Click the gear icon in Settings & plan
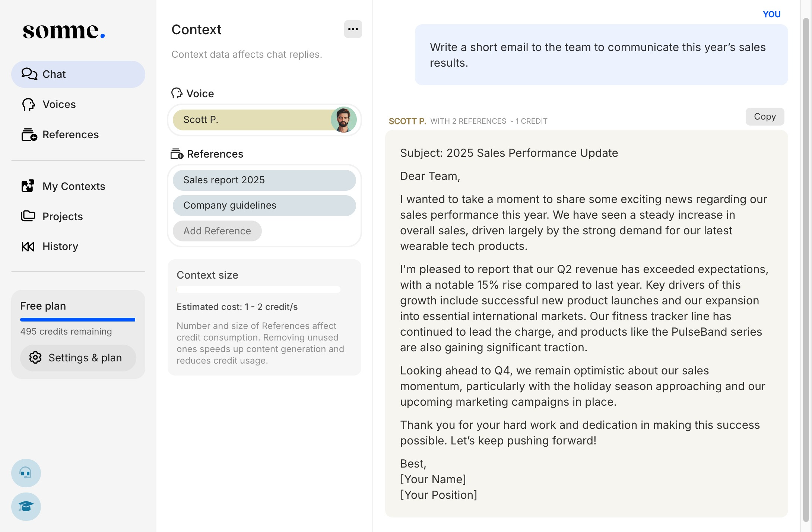Image resolution: width=812 pixels, height=532 pixels. (35, 357)
